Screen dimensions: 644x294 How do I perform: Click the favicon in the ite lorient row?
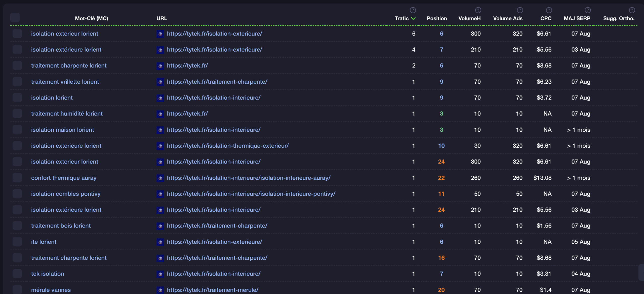160,242
